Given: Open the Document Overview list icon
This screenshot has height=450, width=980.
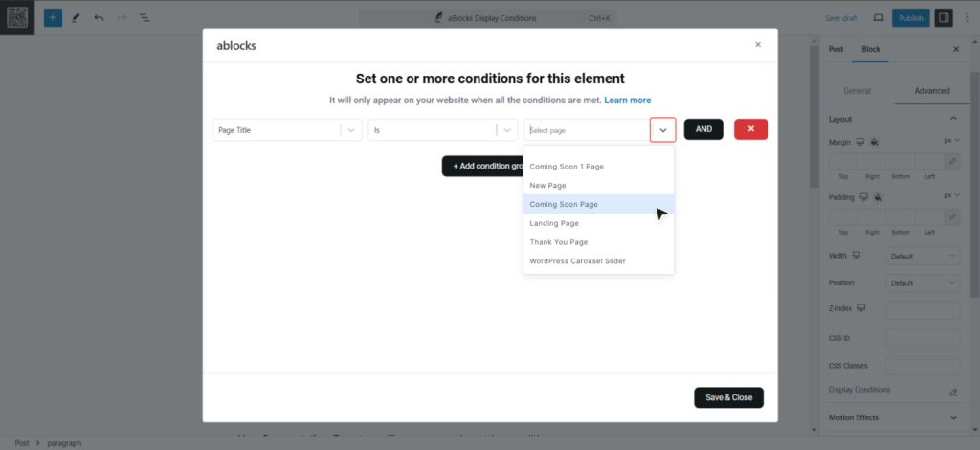Looking at the screenshot, I should click(x=145, y=17).
